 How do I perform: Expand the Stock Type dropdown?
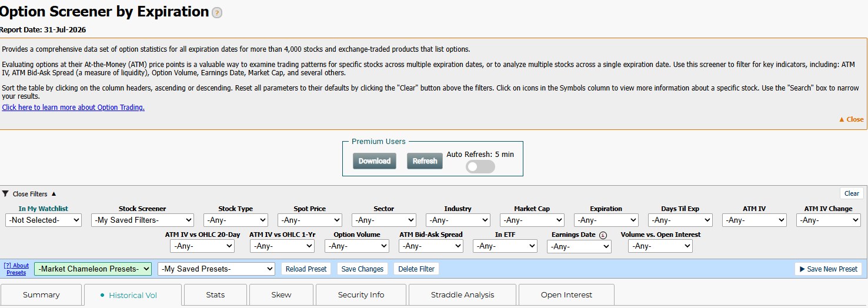(236, 220)
